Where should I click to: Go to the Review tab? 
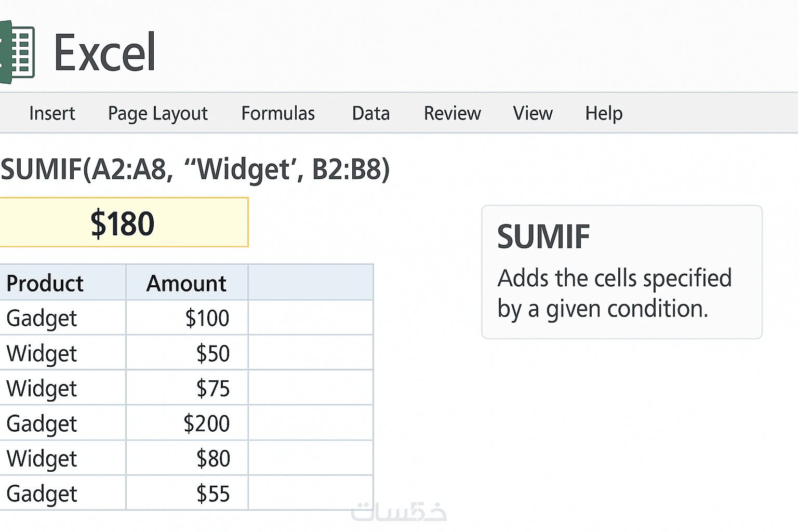(x=452, y=113)
